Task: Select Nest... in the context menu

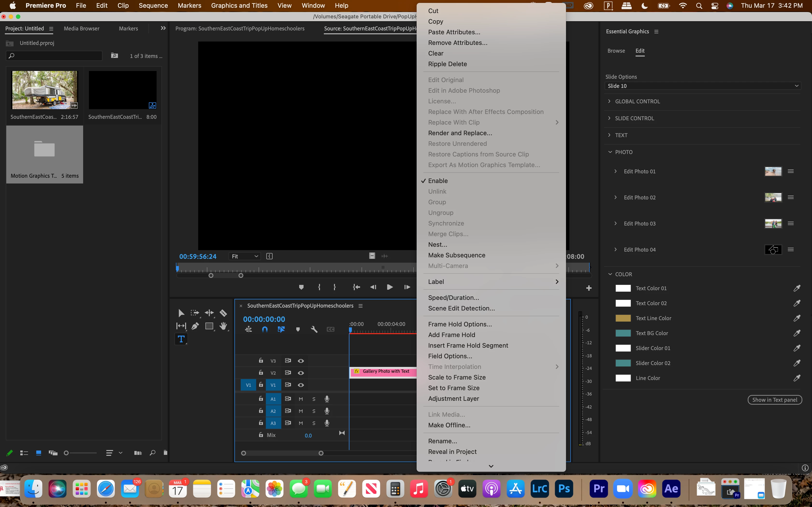Action: click(438, 244)
